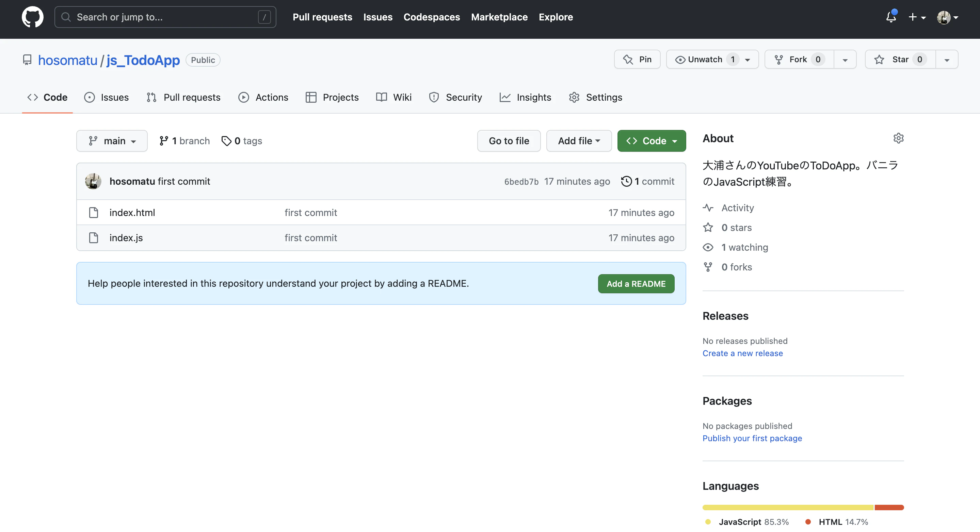View the 0 forks link

pos(727,267)
